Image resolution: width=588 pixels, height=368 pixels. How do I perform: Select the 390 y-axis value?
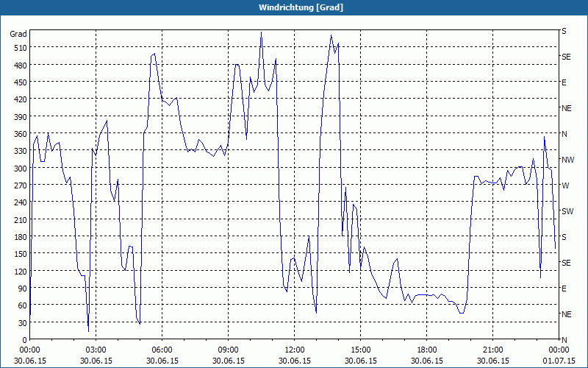coord(21,117)
